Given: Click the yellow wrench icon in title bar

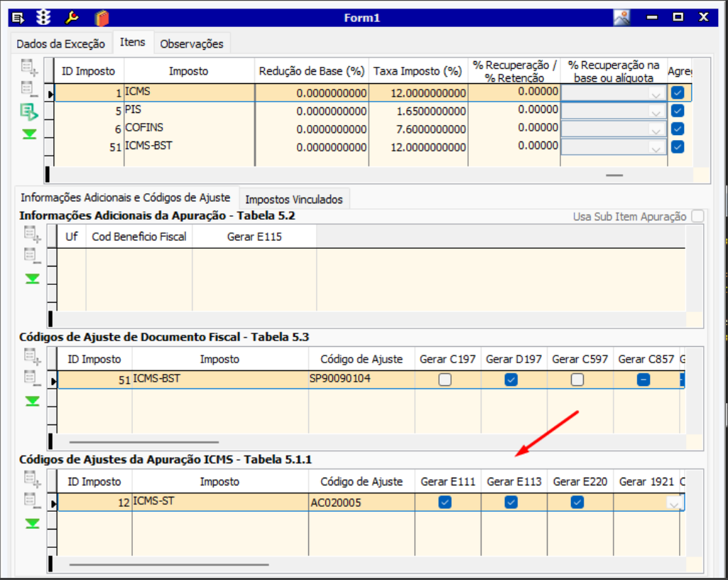Looking at the screenshot, I should point(72,17).
